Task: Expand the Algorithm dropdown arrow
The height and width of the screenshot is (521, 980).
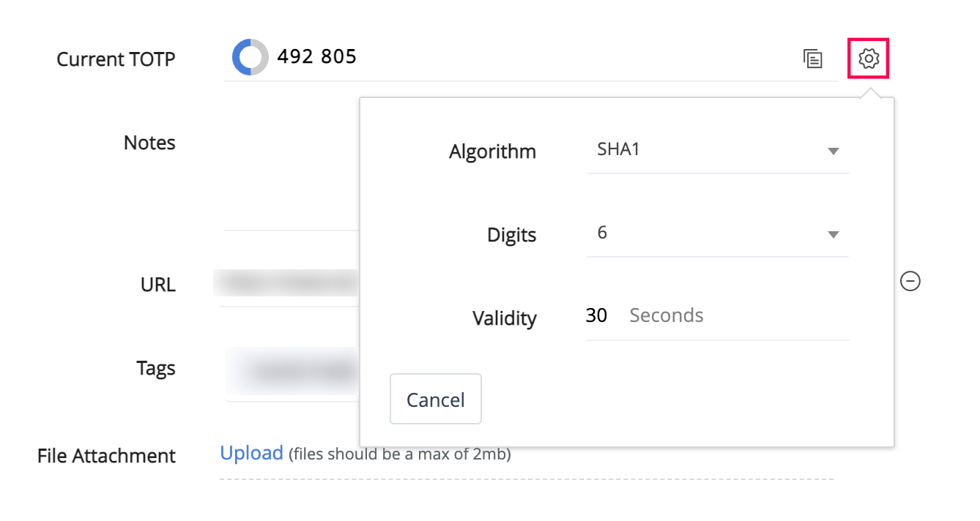Action: point(832,151)
